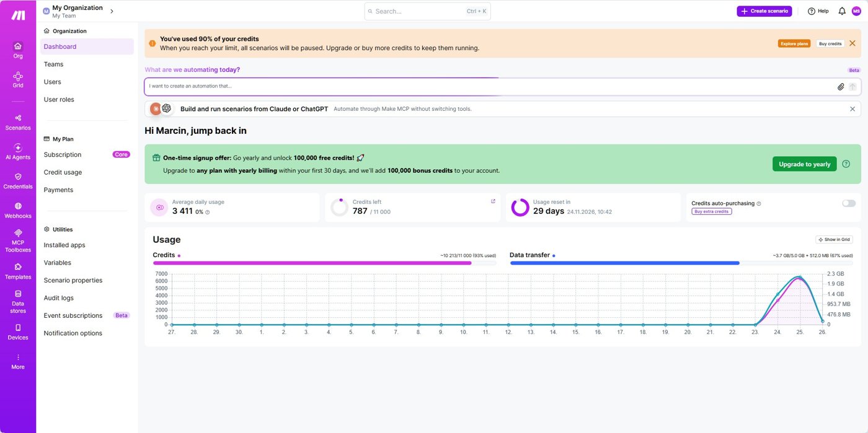Click the notifications bell icon
This screenshot has width=868, height=433.
coord(842,11)
